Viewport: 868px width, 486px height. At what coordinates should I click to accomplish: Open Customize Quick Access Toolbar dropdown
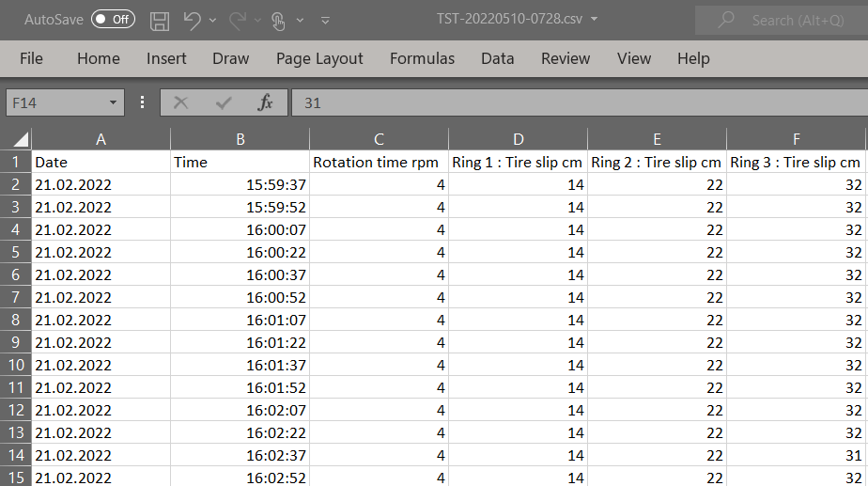point(325,21)
